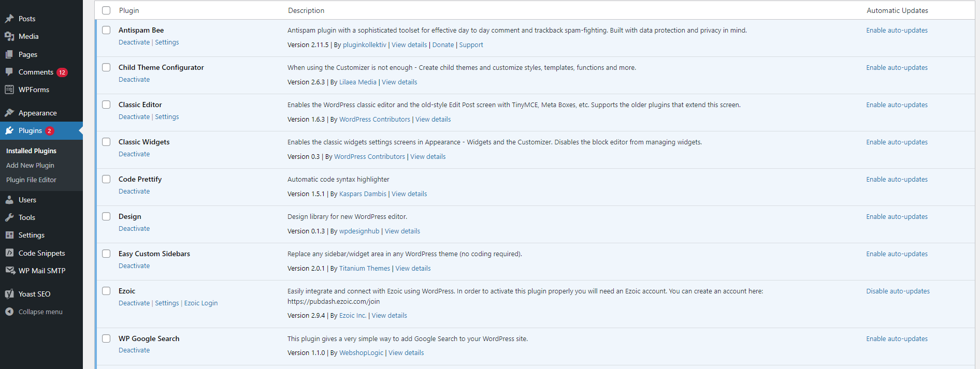This screenshot has width=980, height=369.
Task: Deactivate the Code Prettify plugin
Action: tap(134, 191)
